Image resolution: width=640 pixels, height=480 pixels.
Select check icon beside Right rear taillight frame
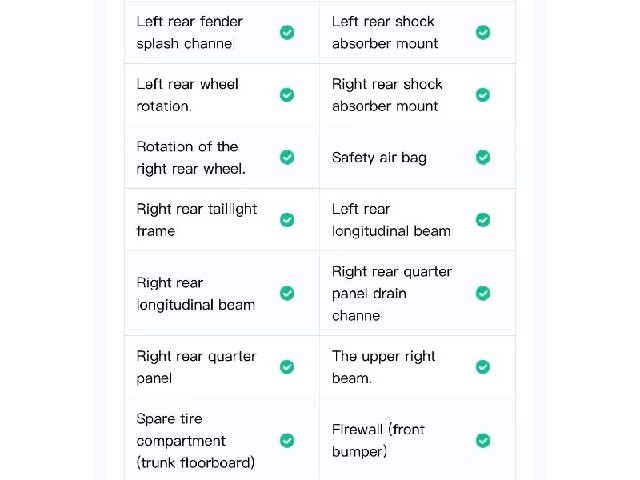287,220
